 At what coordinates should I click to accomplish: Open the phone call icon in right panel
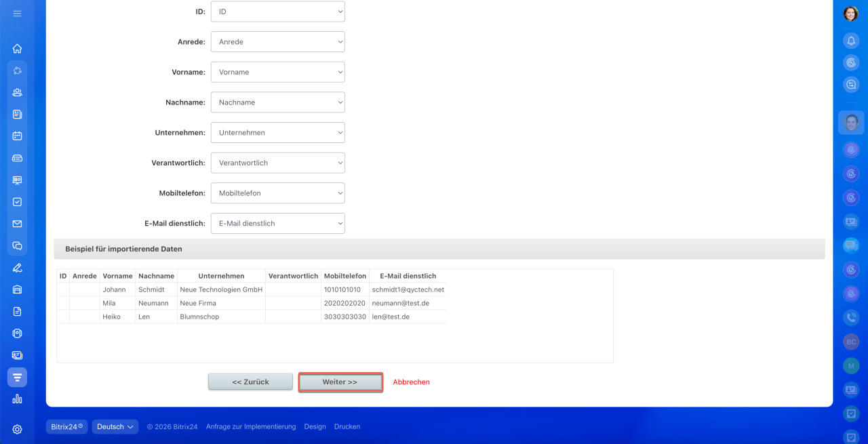[851, 317]
